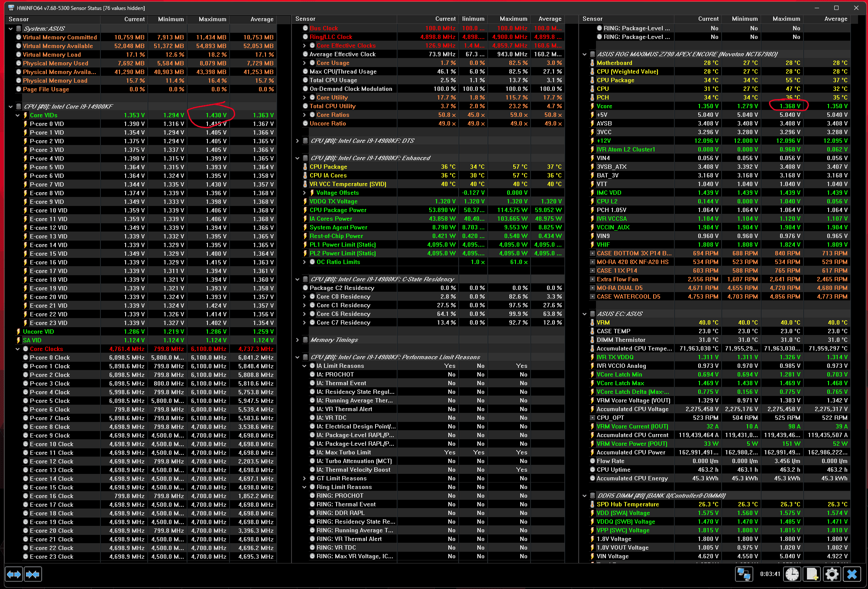This screenshot has width=868, height=589.
Task: Click middle panel Sensor column header
Action: pos(344,19)
